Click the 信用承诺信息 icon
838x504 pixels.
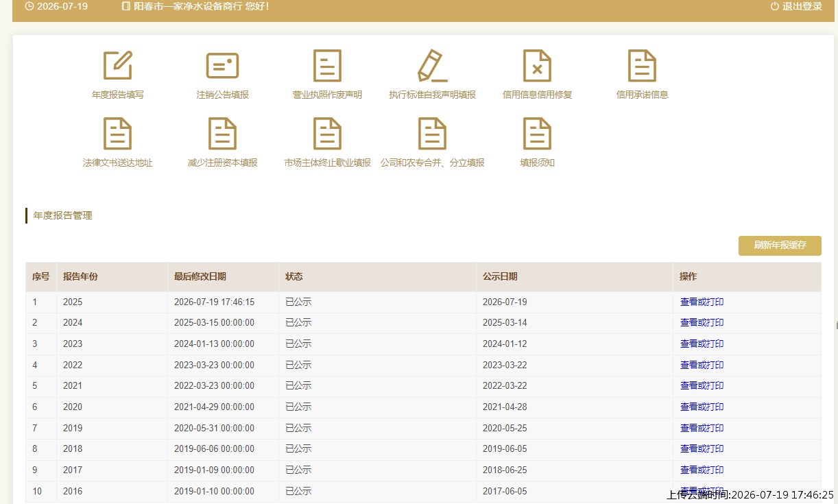(x=642, y=66)
